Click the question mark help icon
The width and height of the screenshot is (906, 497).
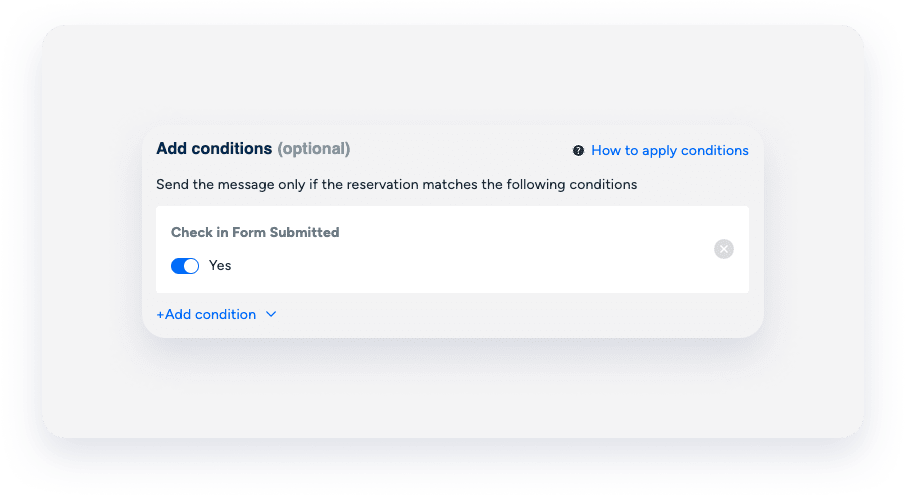[578, 151]
